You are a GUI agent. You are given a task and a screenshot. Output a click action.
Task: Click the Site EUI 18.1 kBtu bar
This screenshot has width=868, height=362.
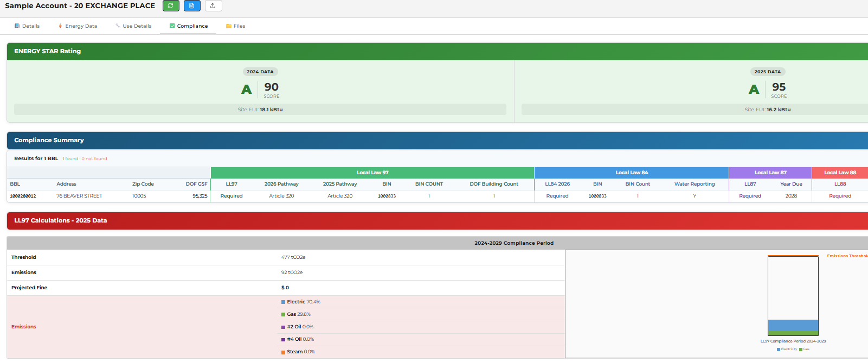(x=260, y=109)
